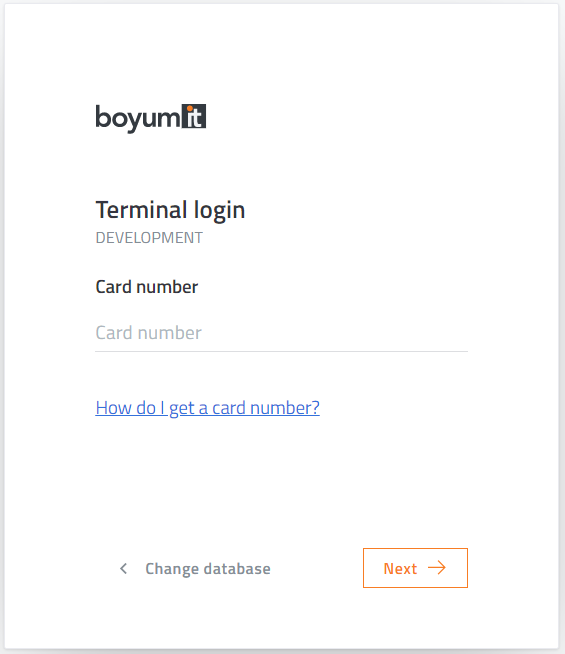Viewport: 565px width, 654px height.
Task: Click the dark it square of the logo
Action: [x=193, y=116]
